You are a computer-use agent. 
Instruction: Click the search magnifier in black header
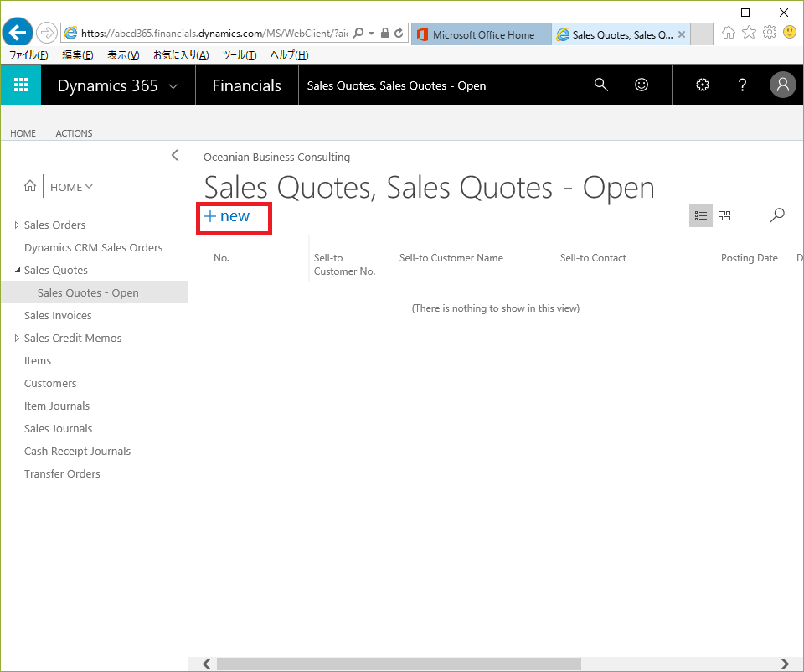click(x=601, y=85)
